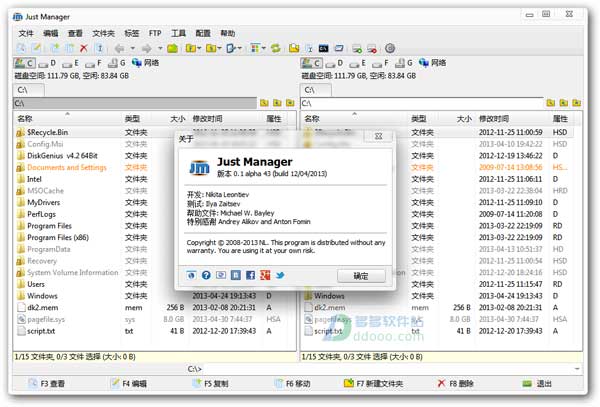
Task: Open the command line history dropdown arrow
Action: [577, 369]
